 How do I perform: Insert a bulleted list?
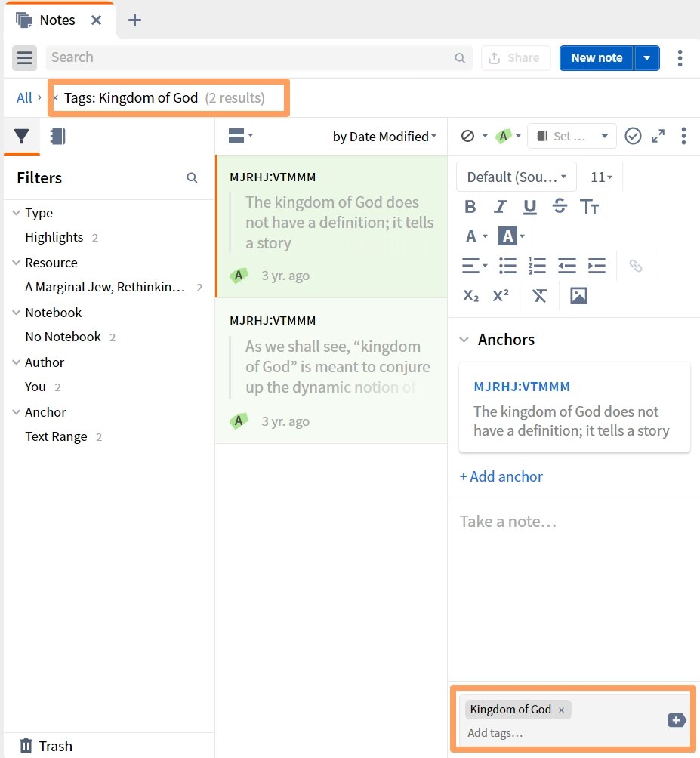[507, 266]
